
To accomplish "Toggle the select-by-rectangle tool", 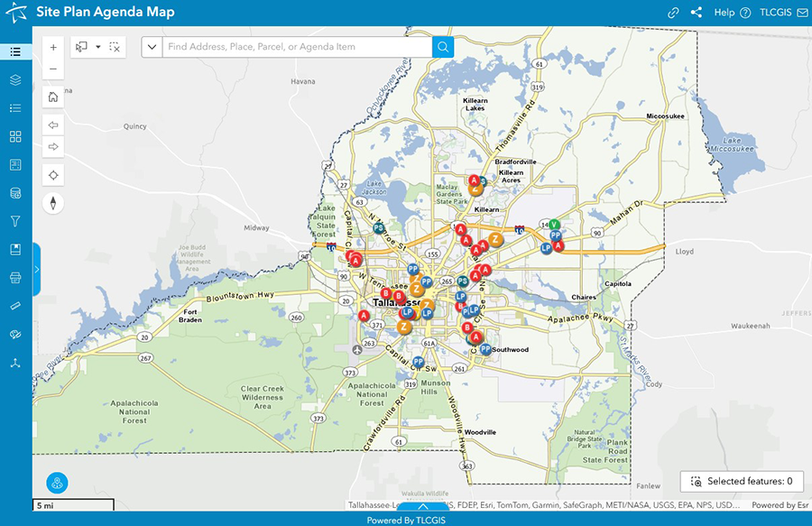I will tap(80, 46).
